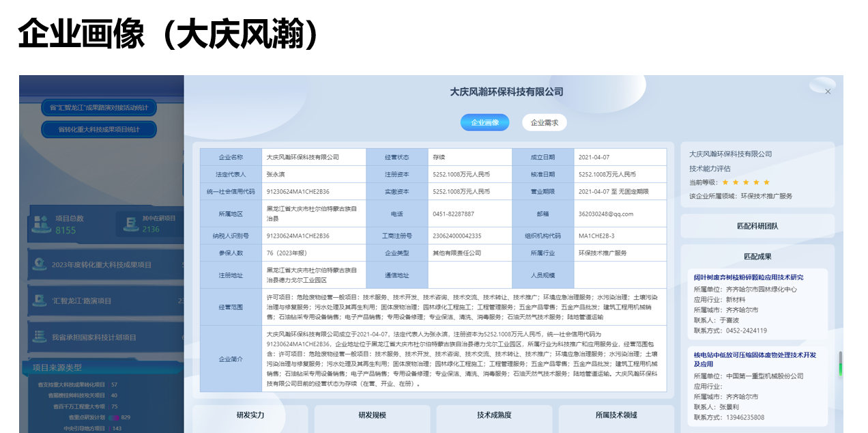Click the 匹配成果 section heading
This screenshot has width=868, height=433.
[757, 256]
